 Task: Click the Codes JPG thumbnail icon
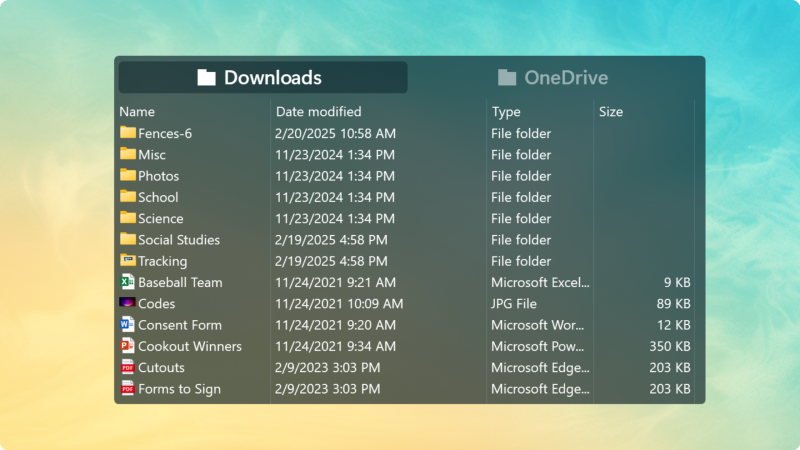click(128, 303)
